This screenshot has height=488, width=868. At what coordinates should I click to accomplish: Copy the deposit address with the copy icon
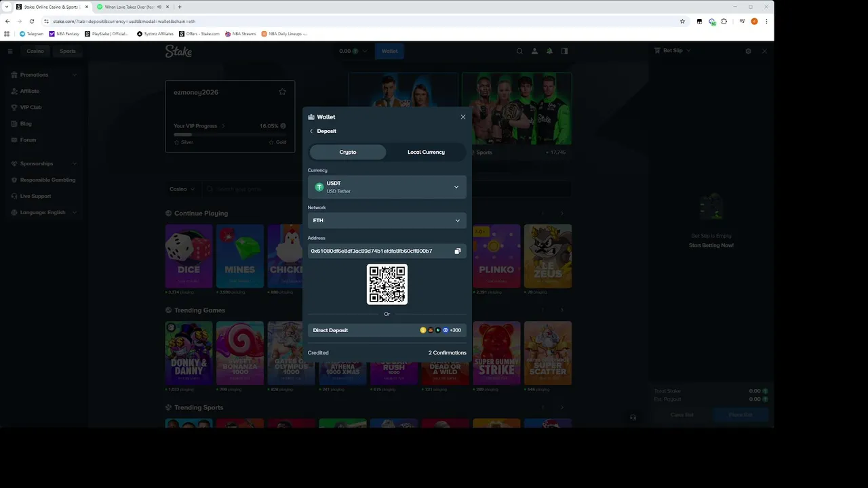[x=458, y=251]
